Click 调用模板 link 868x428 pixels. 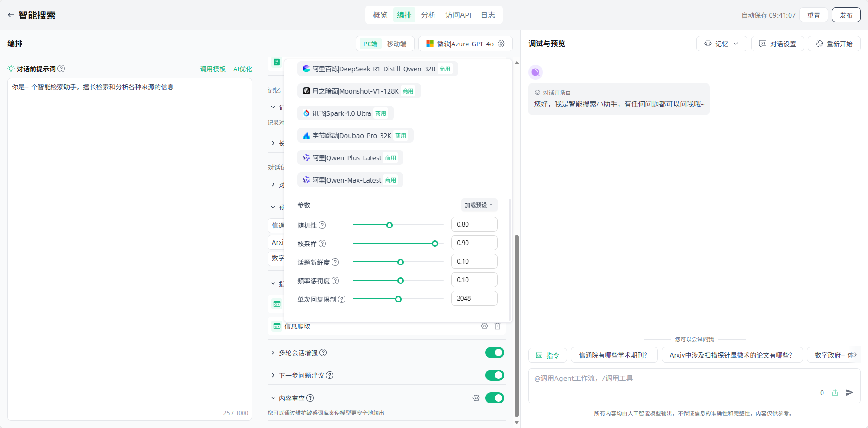213,69
